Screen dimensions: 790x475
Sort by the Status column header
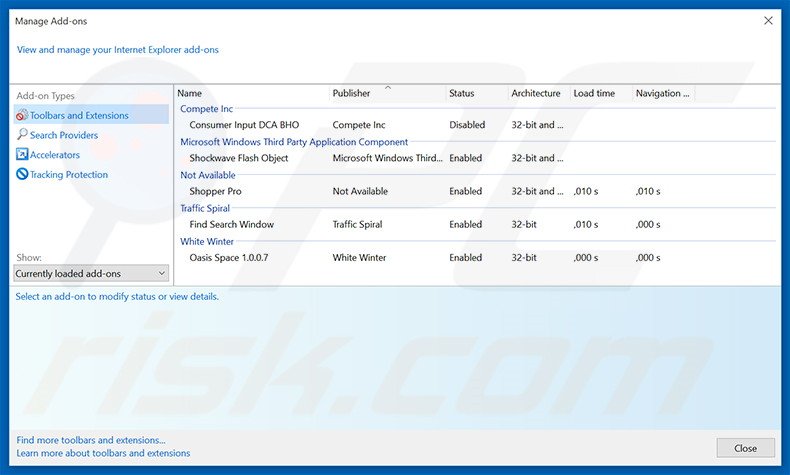tap(462, 93)
